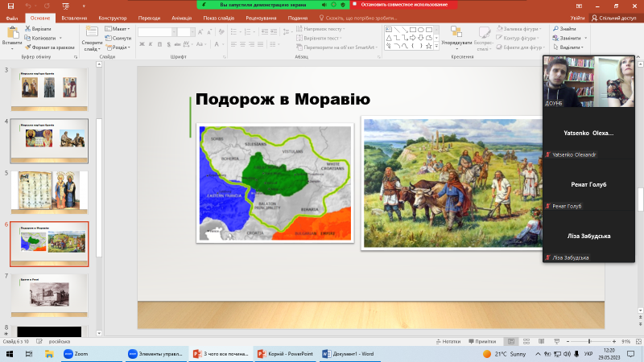The image size is (644, 362).
Task: Switch to Анімація tab
Action: 182,18
